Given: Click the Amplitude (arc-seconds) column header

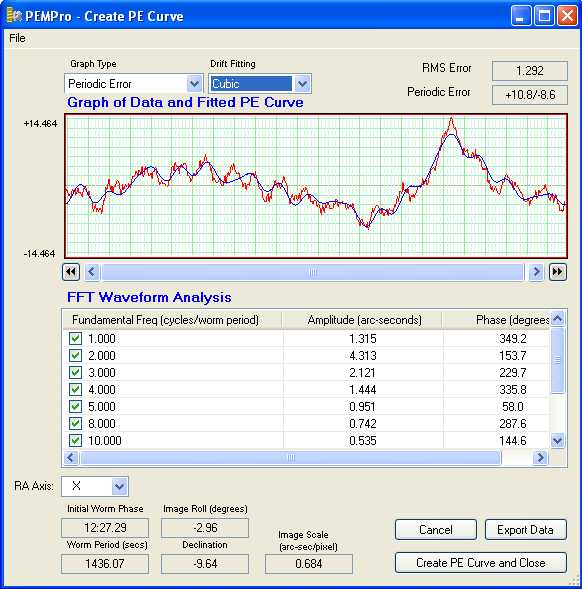Looking at the screenshot, I should point(362,320).
